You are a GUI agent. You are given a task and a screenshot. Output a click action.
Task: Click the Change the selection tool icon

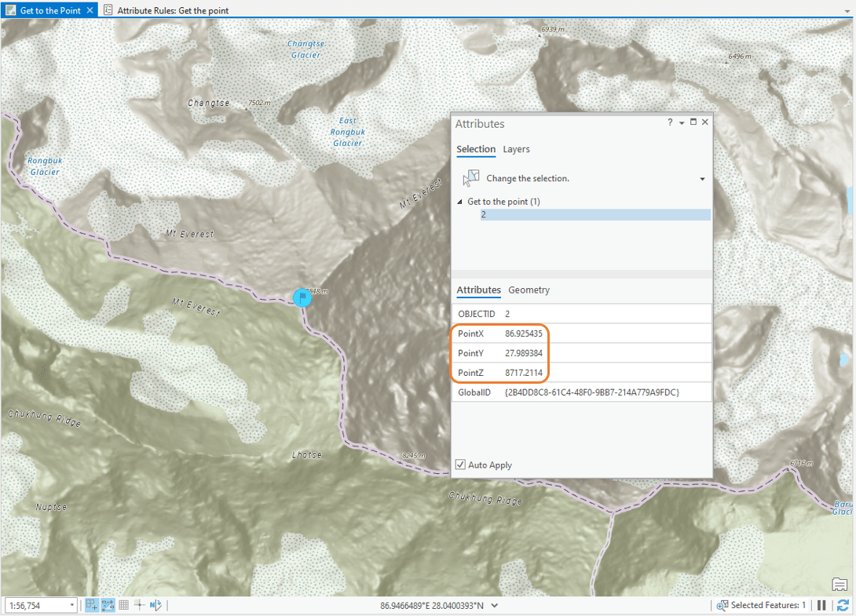(x=470, y=178)
